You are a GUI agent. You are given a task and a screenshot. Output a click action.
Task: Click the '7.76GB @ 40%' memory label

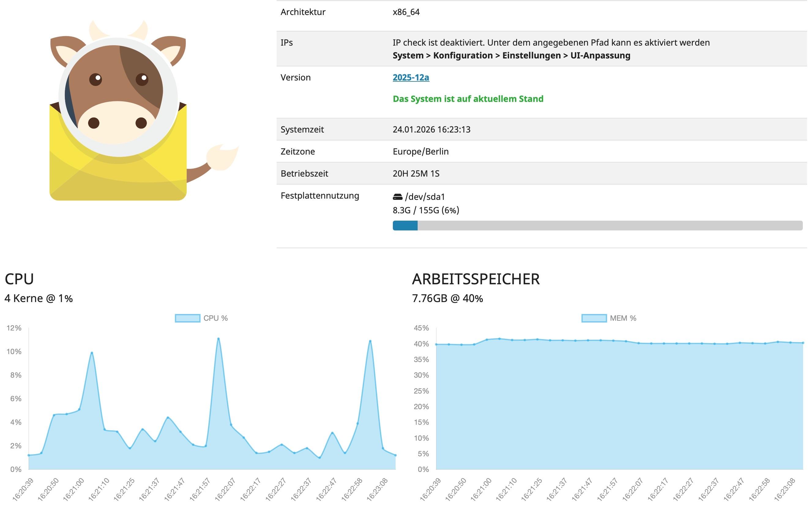pos(447,298)
